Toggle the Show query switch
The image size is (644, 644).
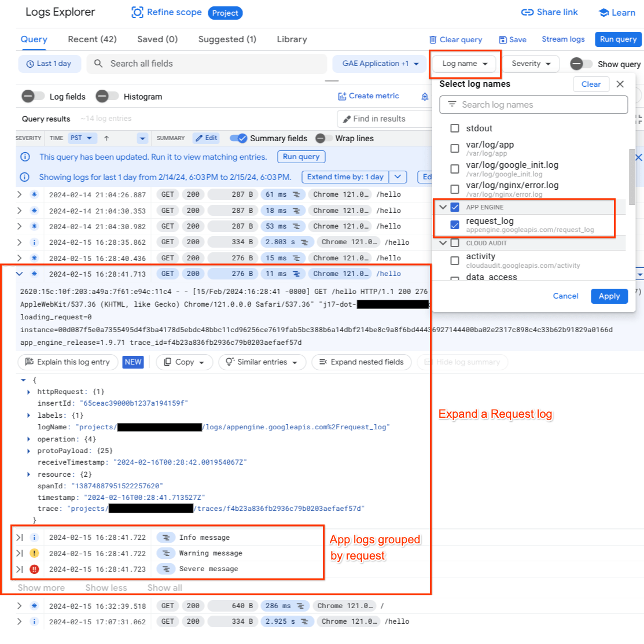[581, 64]
